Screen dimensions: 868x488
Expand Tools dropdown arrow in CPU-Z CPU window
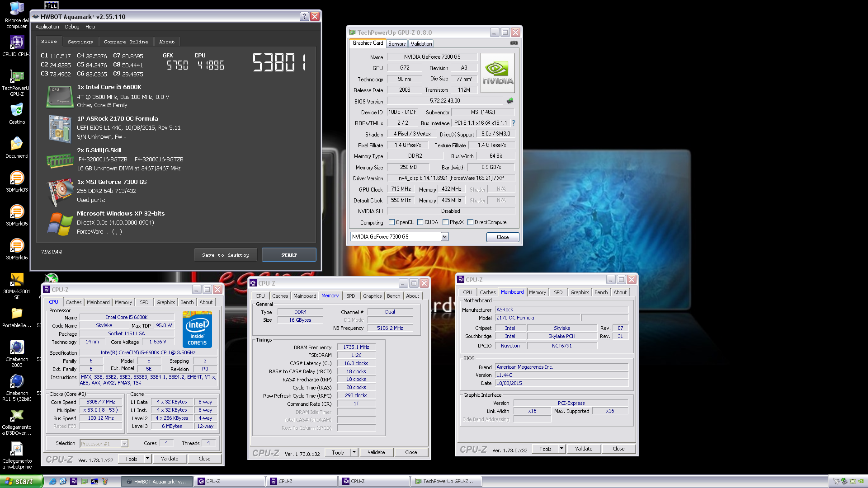click(x=147, y=459)
